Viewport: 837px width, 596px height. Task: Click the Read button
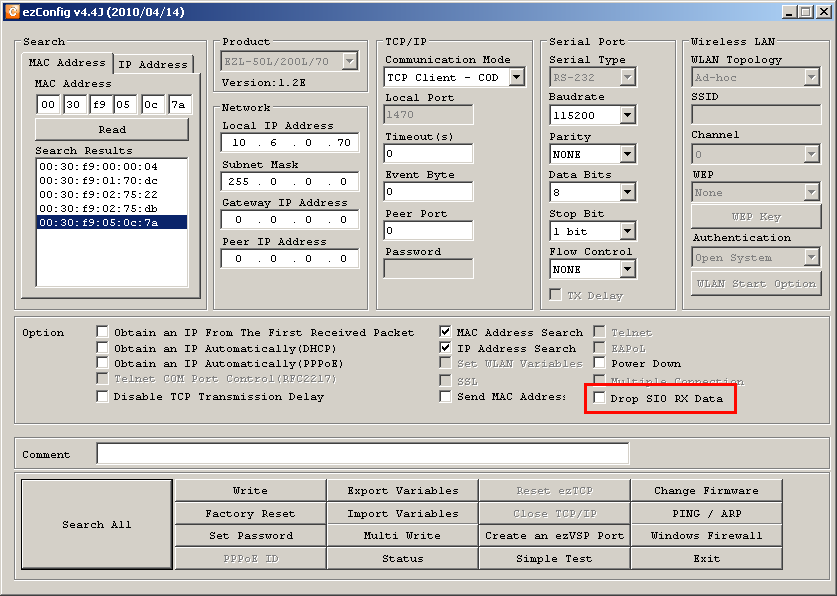click(112, 130)
